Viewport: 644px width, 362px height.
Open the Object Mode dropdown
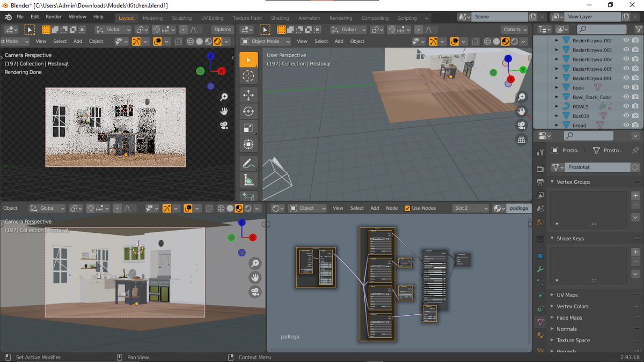pos(266,41)
